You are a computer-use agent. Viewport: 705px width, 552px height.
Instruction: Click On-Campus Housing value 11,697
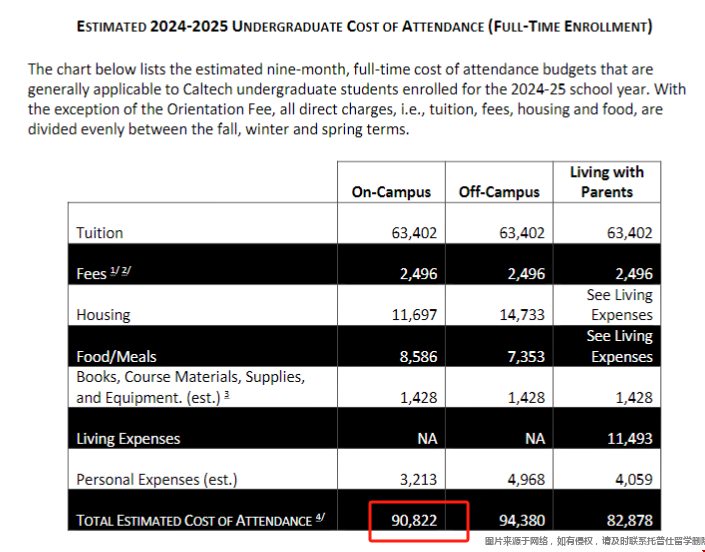coord(414,315)
